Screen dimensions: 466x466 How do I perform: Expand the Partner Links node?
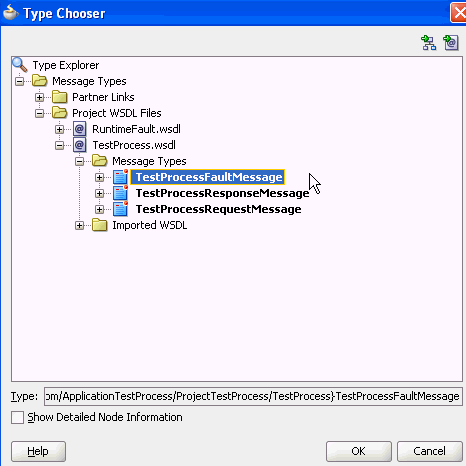[40, 97]
